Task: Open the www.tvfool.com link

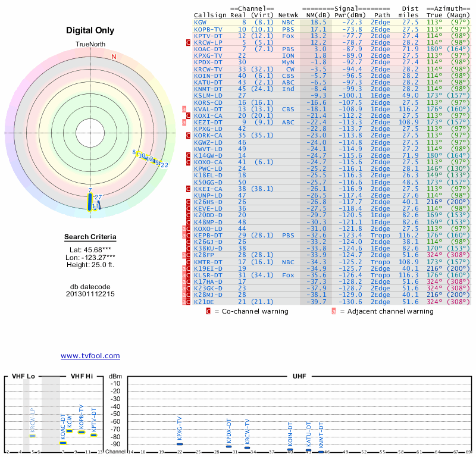Action: point(90,356)
